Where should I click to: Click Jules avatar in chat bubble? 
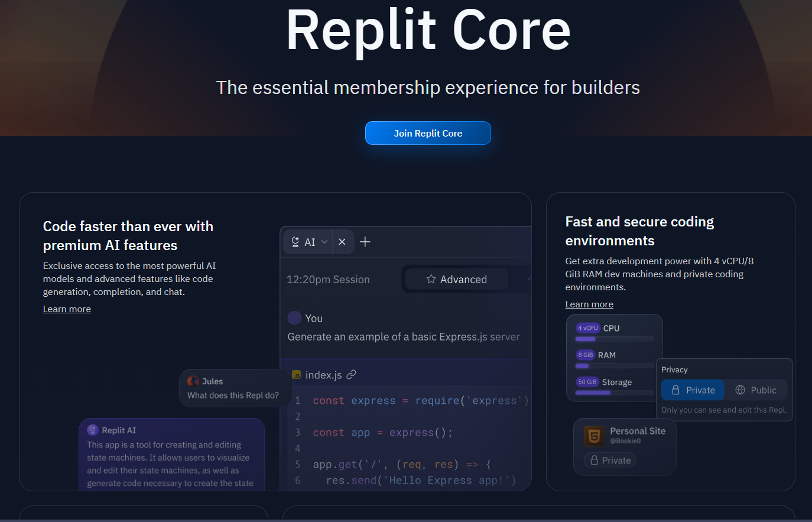193,381
